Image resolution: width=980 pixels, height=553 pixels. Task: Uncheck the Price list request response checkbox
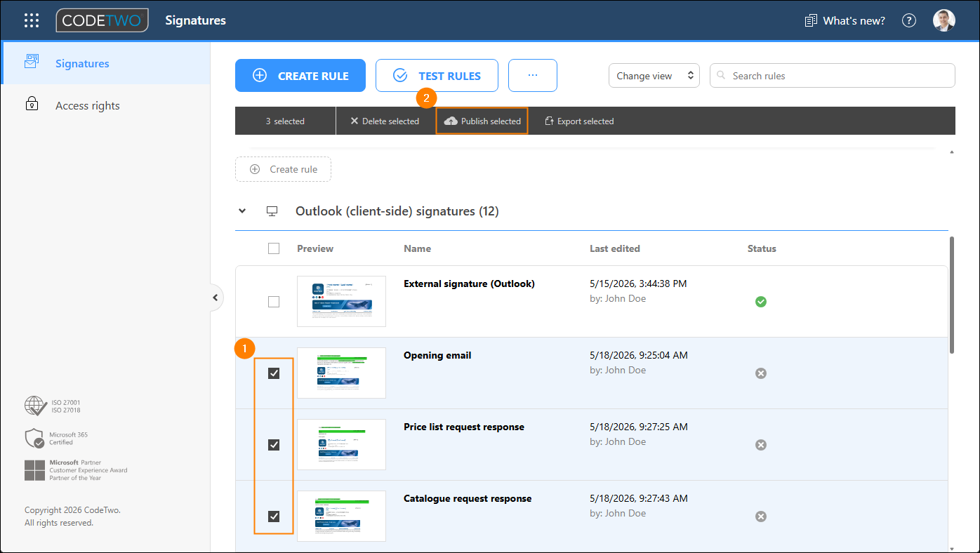coord(274,445)
